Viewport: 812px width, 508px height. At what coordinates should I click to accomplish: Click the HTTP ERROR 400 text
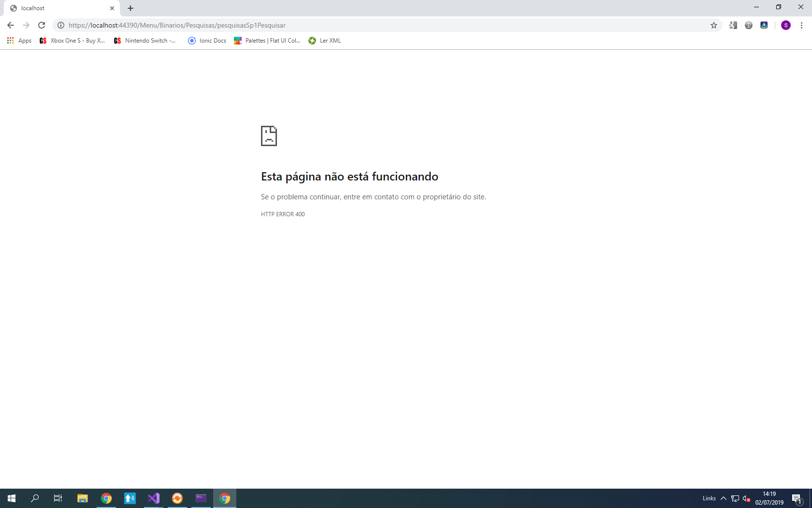pos(283,214)
